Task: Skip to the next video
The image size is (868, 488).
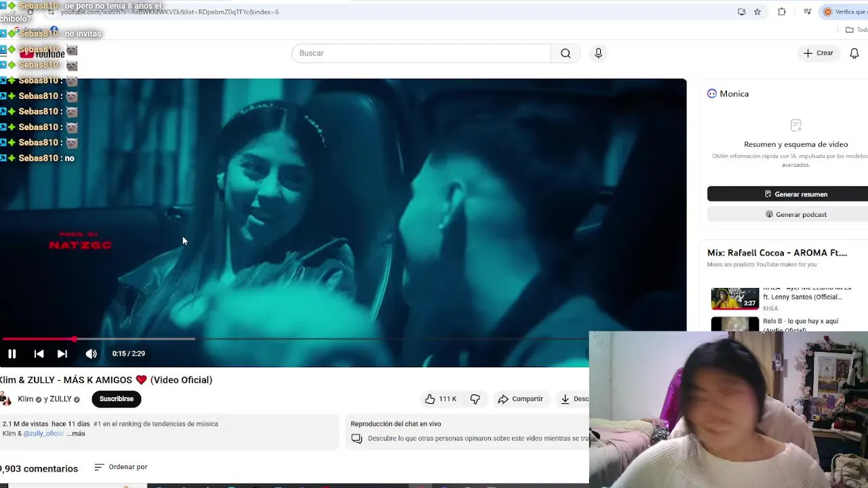Action: pos(62,354)
